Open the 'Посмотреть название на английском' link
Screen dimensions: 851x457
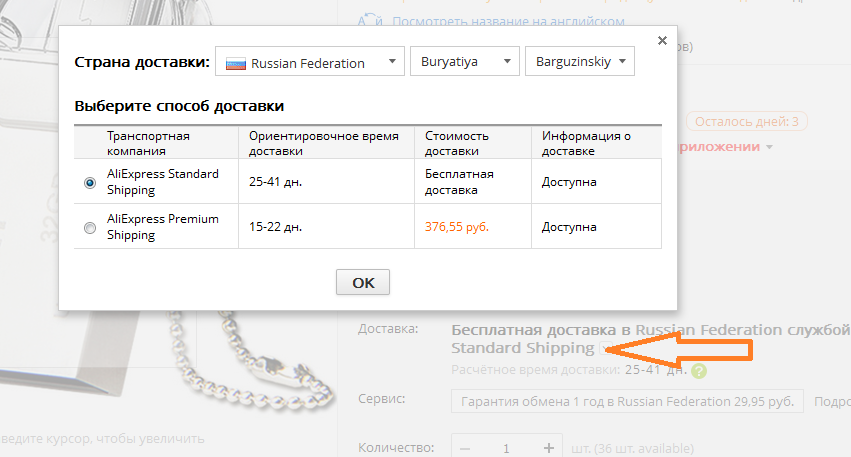(508, 22)
